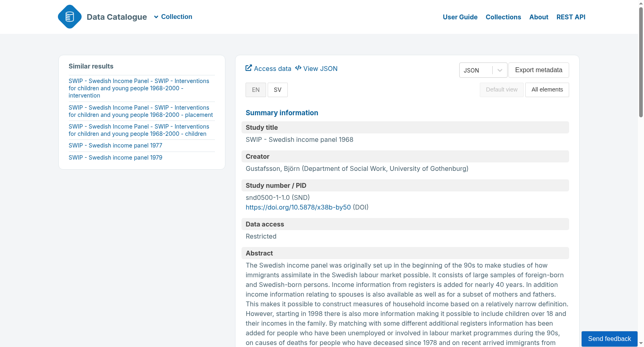Screen dimensions: 644x347
Task: Open the JSON export format dropdown
Action: tap(483, 70)
